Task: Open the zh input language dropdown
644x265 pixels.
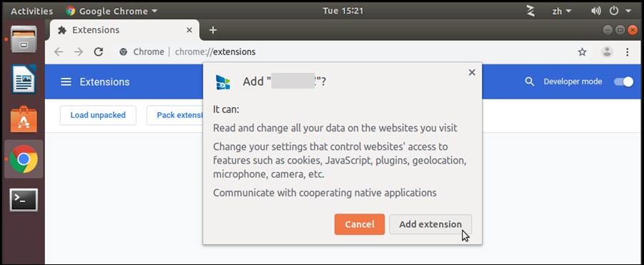Action: click(561, 11)
